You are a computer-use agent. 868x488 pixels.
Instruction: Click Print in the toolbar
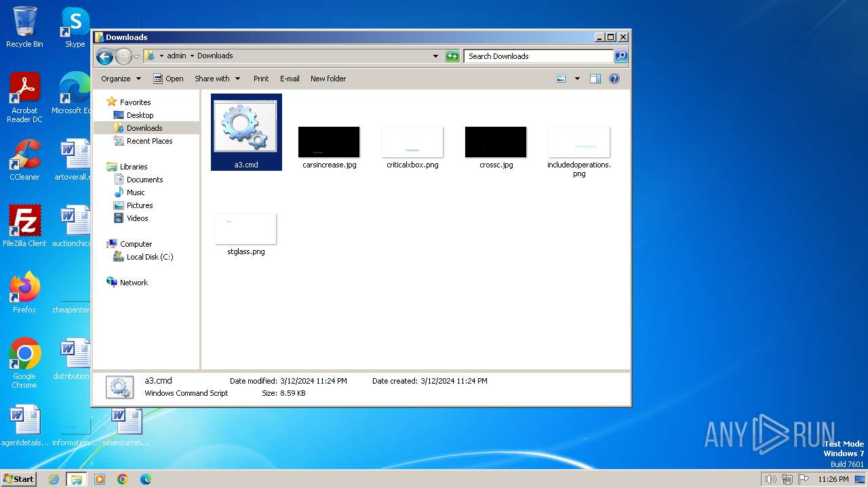(261, 79)
